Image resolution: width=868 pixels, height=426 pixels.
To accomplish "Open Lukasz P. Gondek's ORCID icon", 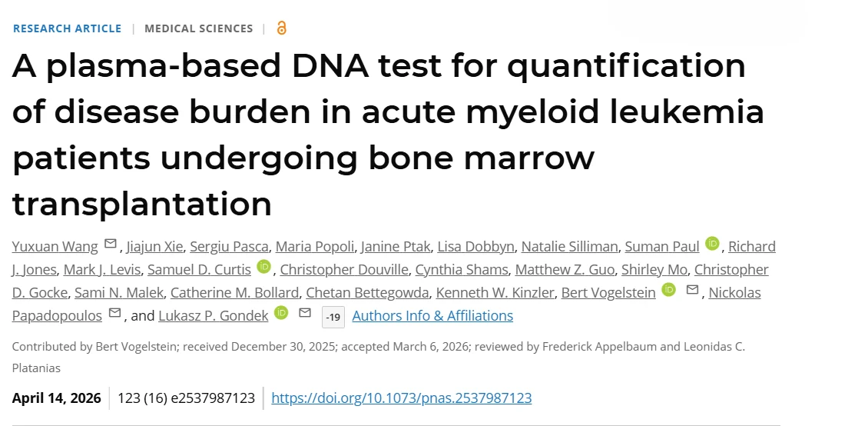I will [x=281, y=313].
